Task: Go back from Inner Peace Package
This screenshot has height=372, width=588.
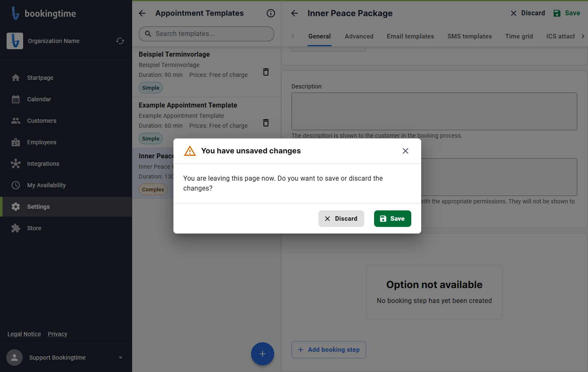Action: point(294,13)
